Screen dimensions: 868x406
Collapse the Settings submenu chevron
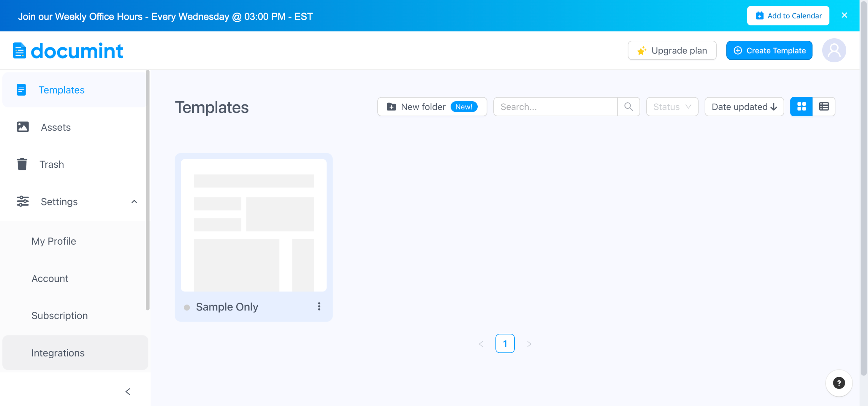pyautogui.click(x=134, y=202)
